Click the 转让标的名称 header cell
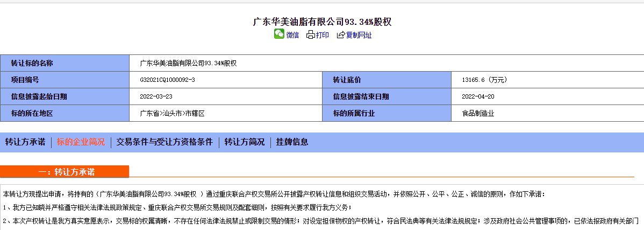This screenshot has width=644, height=230. point(65,63)
